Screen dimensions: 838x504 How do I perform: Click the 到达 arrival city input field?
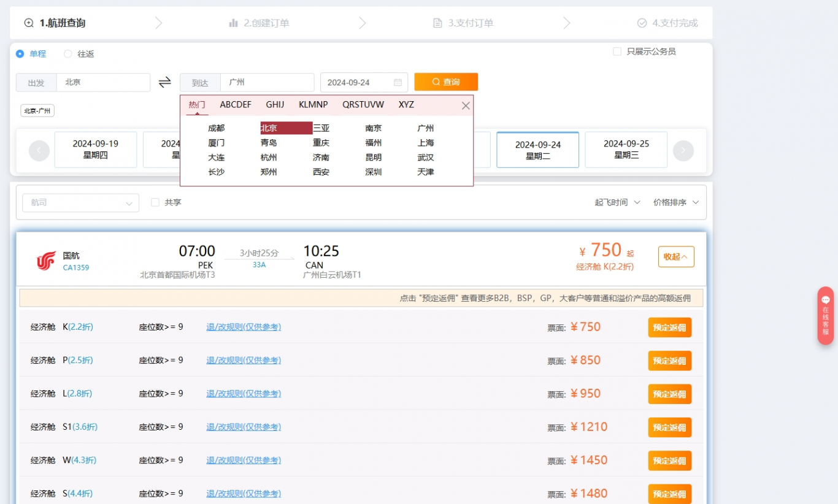coord(267,82)
